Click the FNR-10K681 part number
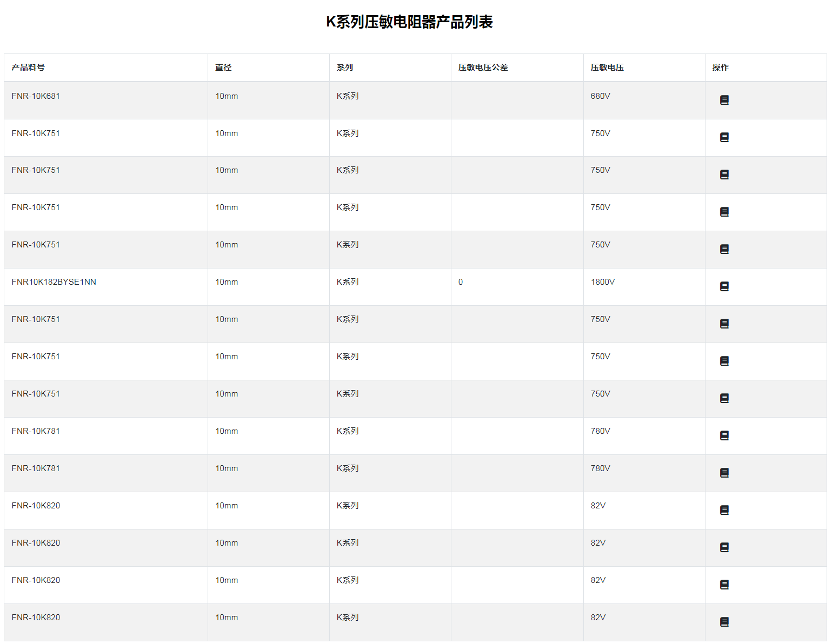This screenshot has width=832, height=644. click(36, 96)
